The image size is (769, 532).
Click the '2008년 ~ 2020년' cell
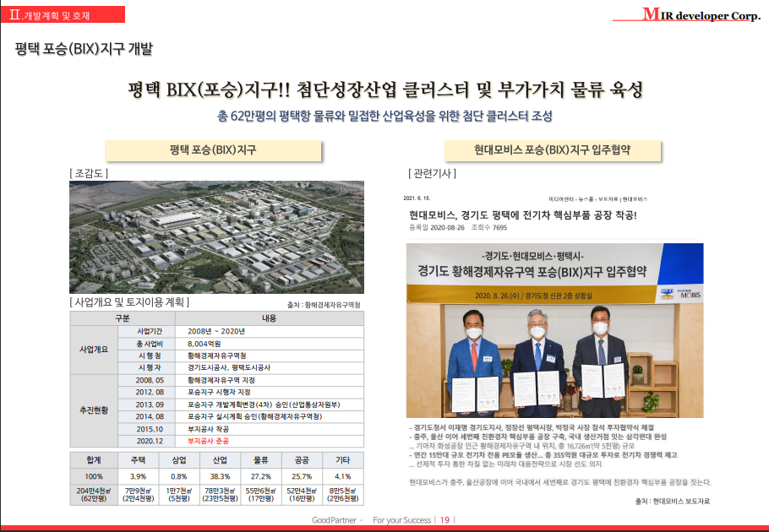pos(270,331)
